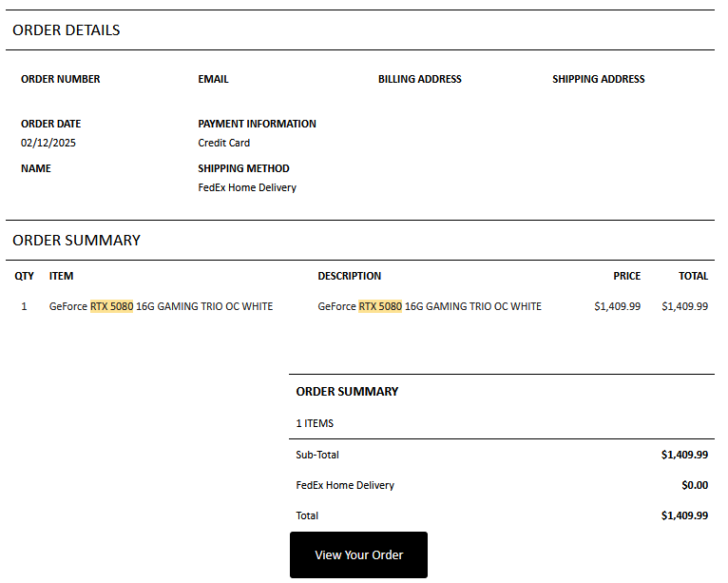Viewport: 728px width, 583px height.
Task: Click the $1,409.99 value under PRICE column
Action: click(617, 306)
